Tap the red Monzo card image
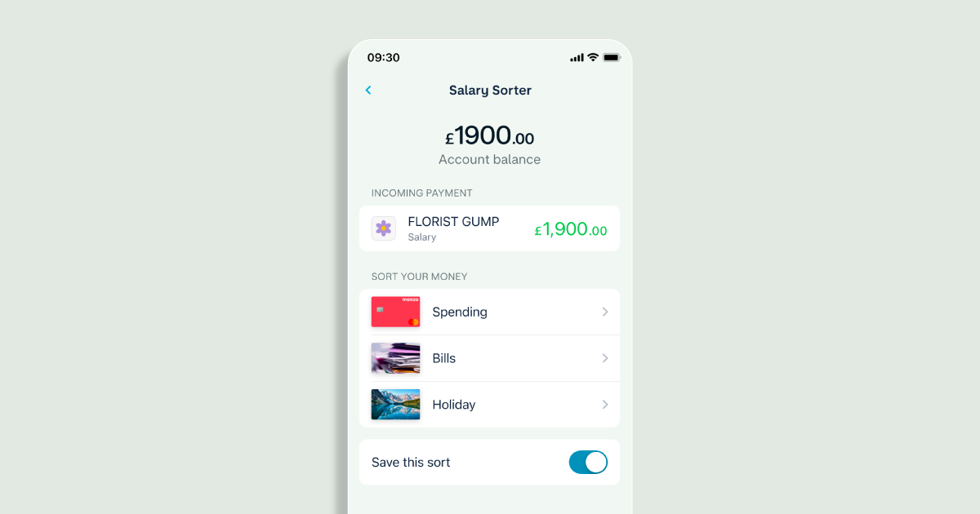Viewport: 980px width, 514px height. 395,312
